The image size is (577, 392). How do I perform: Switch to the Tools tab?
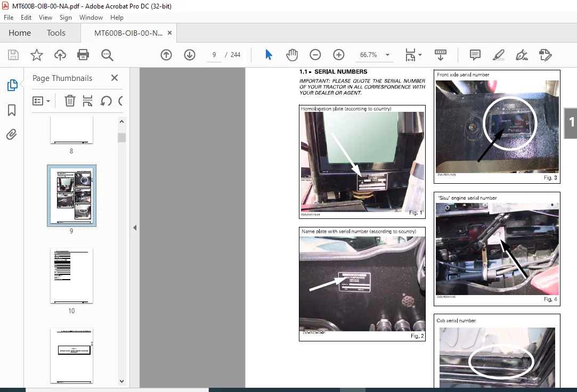[56, 32]
